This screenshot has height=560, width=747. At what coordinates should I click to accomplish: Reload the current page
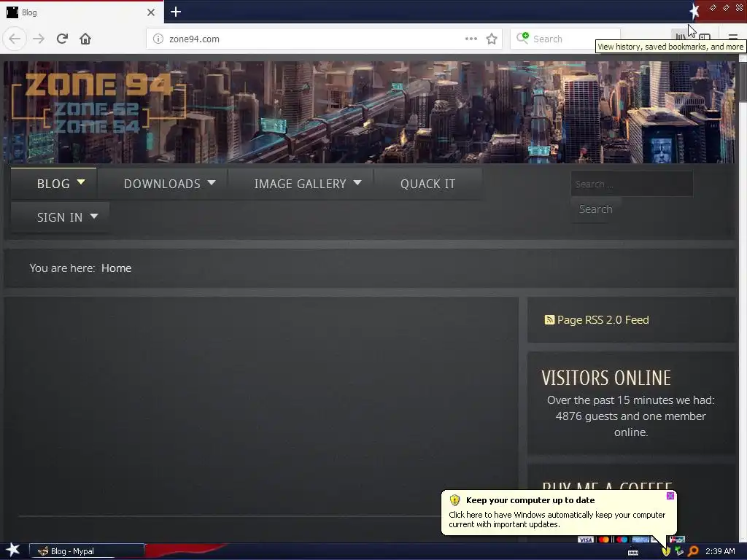(x=62, y=39)
